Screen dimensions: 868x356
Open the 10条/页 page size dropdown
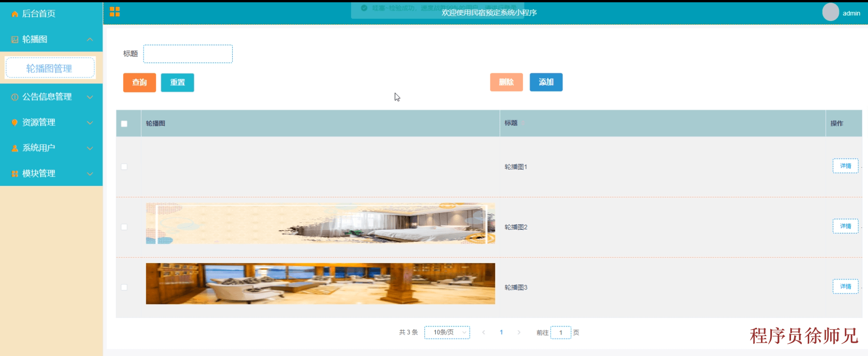[447, 332]
